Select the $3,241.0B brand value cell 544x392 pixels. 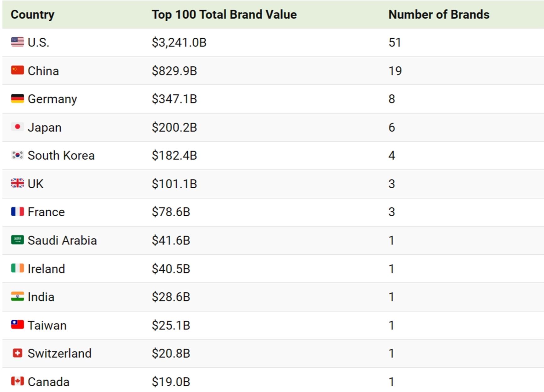179,42
